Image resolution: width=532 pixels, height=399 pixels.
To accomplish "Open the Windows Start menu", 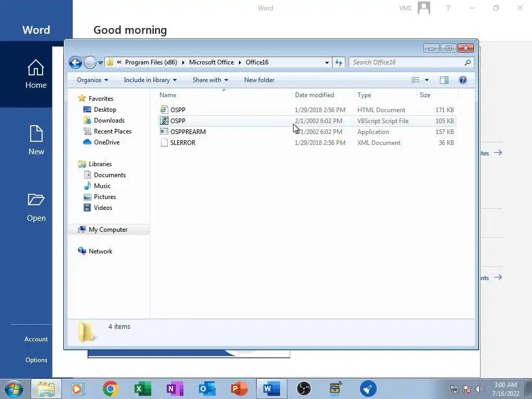I will click(14, 389).
